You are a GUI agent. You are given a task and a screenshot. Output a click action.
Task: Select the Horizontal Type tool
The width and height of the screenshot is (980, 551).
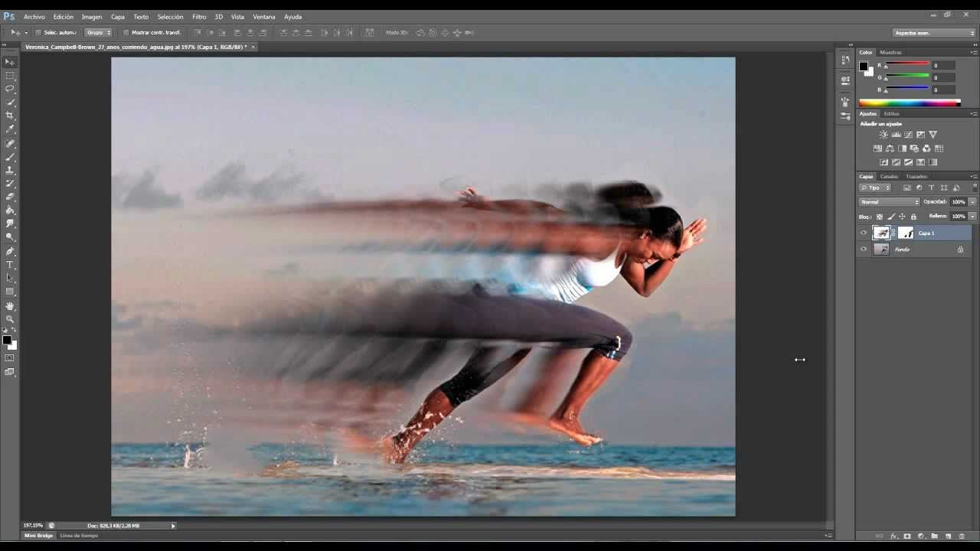click(x=10, y=265)
